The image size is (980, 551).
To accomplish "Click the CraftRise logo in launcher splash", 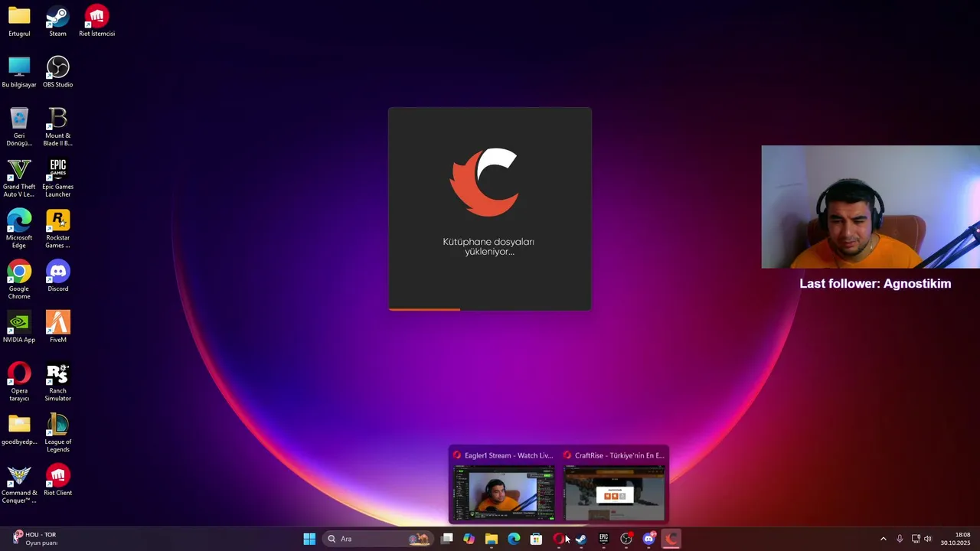I will tap(484, 183).
